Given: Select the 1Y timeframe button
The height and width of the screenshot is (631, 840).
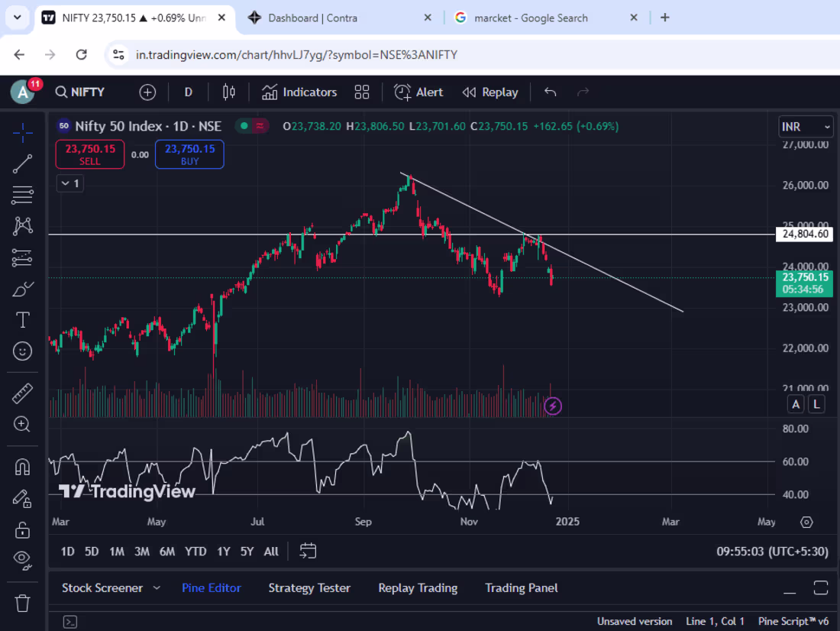Looking at the screenshot, I should (x=222, y=551).
